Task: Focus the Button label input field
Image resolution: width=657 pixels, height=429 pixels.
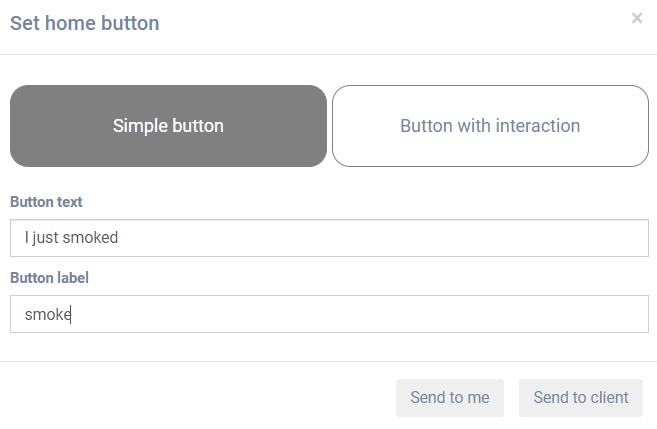Action: pyautogui.click(x=329, y=314)
